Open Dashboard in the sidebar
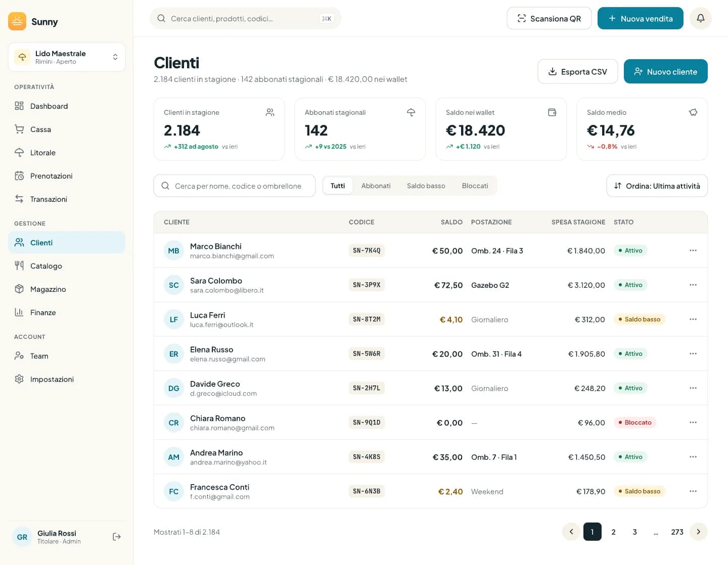This screenshot has height=565, width=728. click(67, 106)
